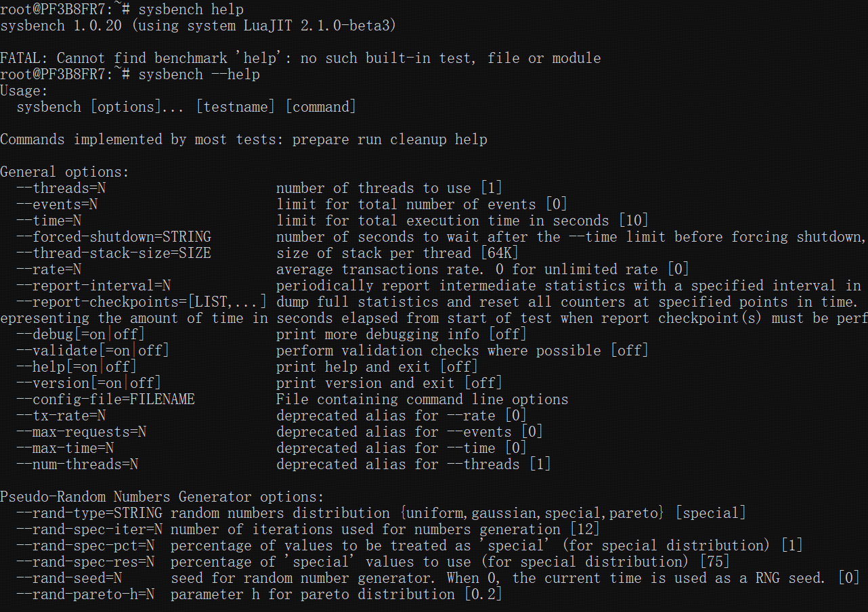Click the '--tx-rate=N' option text

[x=61, y=416]
